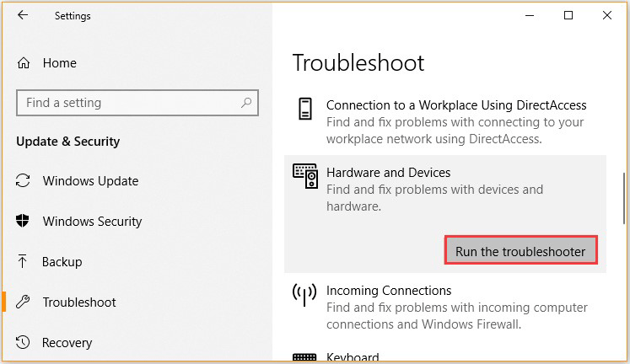Viewport: 630px width, 364px height.
Task: Select the Windows Update sync icon
Action: (x=24, y=181)
